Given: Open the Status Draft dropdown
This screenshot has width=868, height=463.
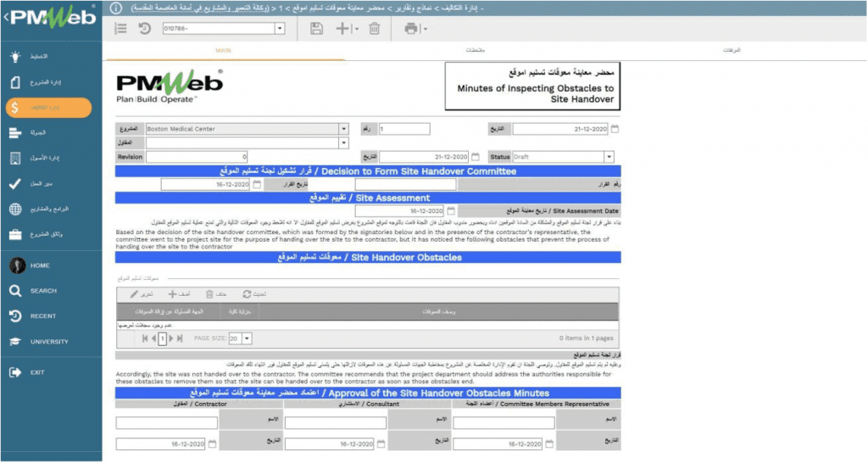Looking at the screenshot, I should [609, 157].
